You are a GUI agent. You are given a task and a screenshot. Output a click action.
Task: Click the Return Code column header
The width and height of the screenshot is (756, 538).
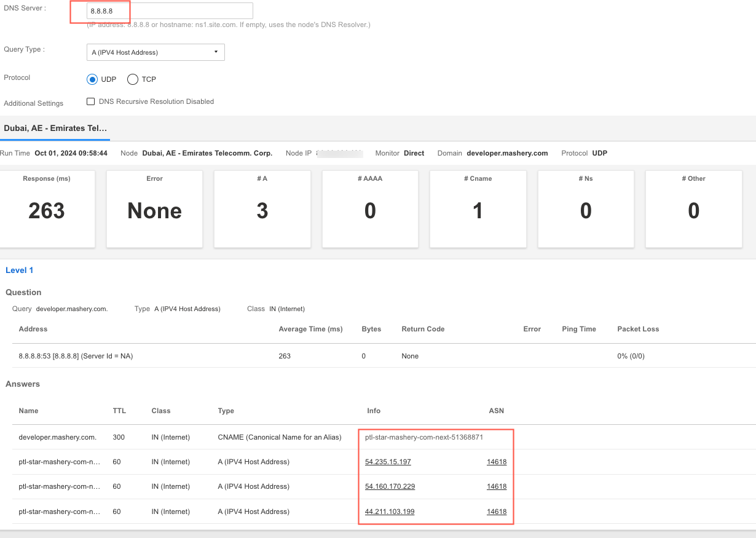(x=423, y=329)
